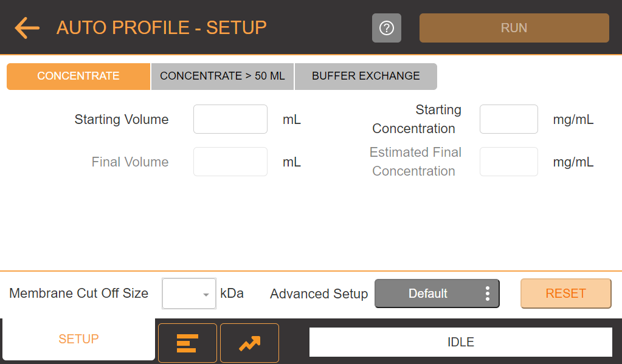Viewport: 622px width, 364px height.
Task: Click the Final Volume input field
Action: pyautogui.click(x=230, y=162)
